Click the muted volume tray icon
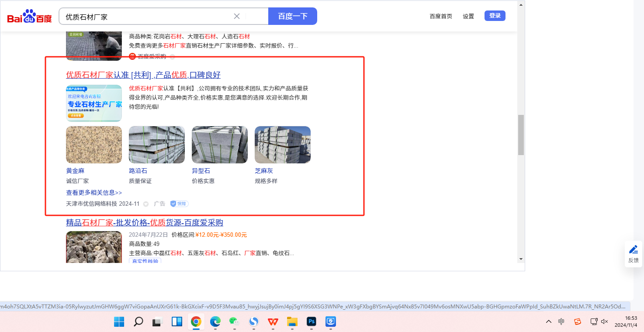644x332 pixels. [605, 322]
